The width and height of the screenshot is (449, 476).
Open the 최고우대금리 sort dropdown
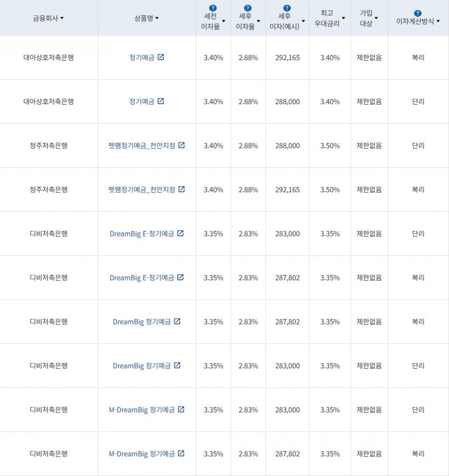click(343, 18)
